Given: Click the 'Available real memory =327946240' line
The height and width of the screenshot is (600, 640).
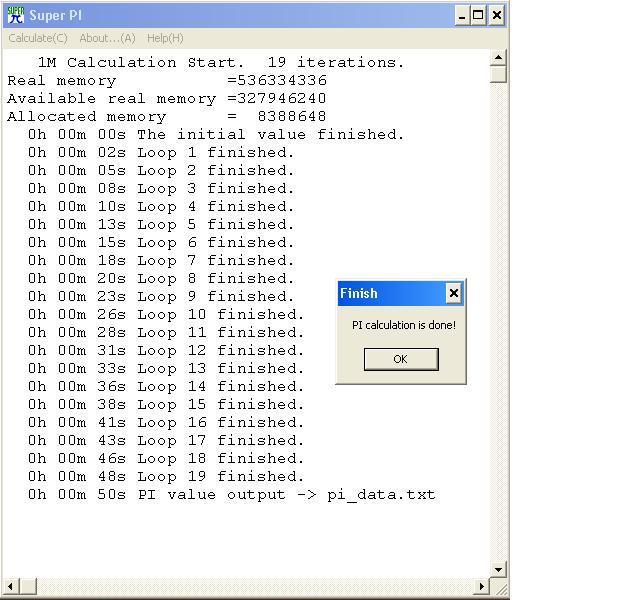Looking at the screenshot, I should [x=167, y=98].
